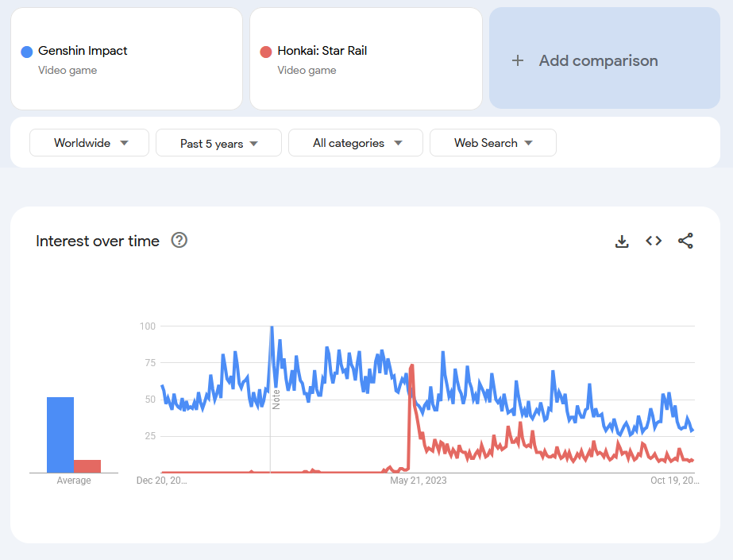Open the Interest over time help icon

179,241
